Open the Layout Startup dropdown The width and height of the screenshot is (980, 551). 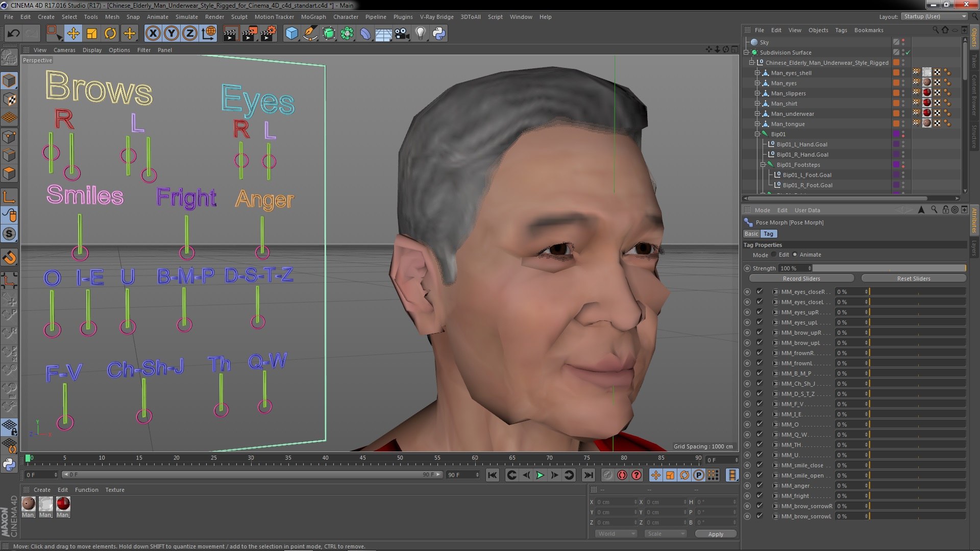(934, 16)
